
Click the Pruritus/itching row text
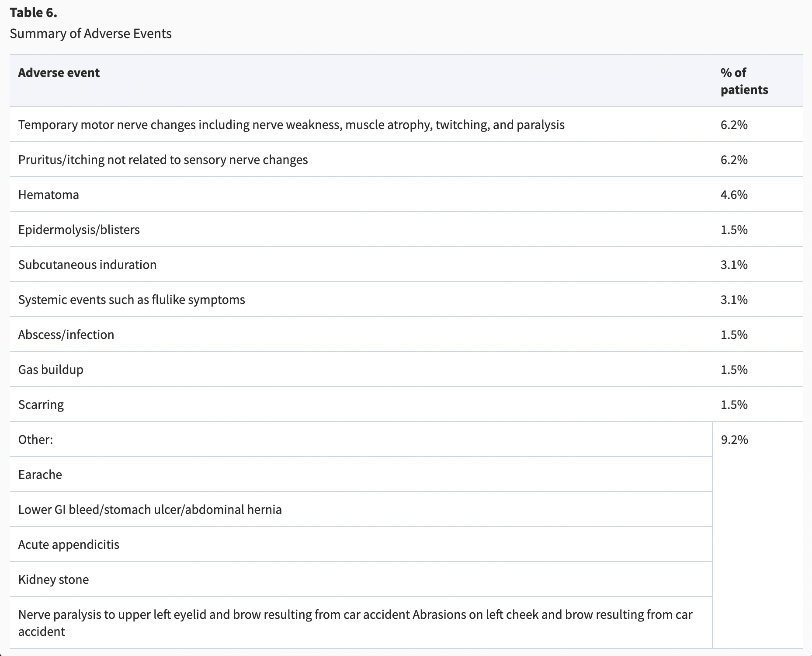pyautogui.click(x=163, y=160)
